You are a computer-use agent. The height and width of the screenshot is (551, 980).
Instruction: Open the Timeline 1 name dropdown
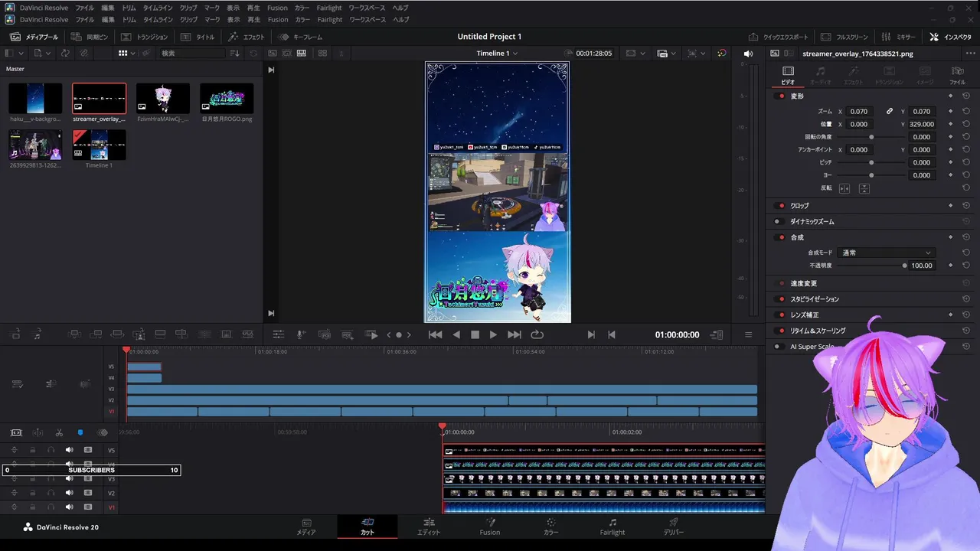point(497,54)
